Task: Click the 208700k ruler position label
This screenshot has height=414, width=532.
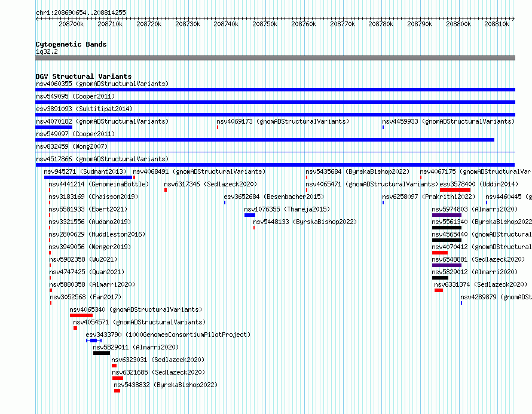Action: (x=71, y=24)
